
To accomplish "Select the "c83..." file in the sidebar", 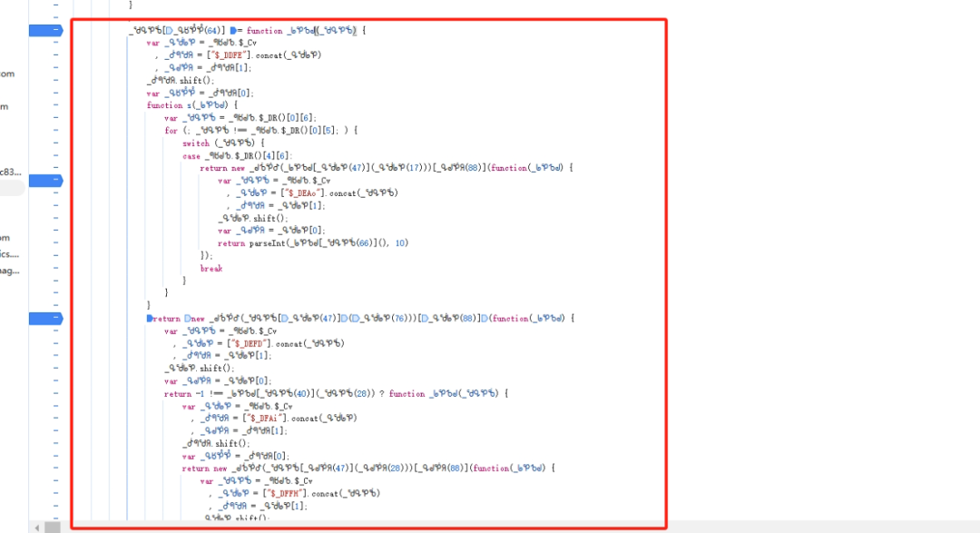I will click(x=9, y=172).
